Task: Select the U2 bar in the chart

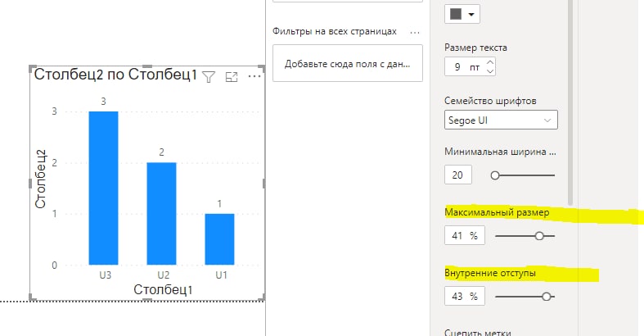Action: (161, 213)
